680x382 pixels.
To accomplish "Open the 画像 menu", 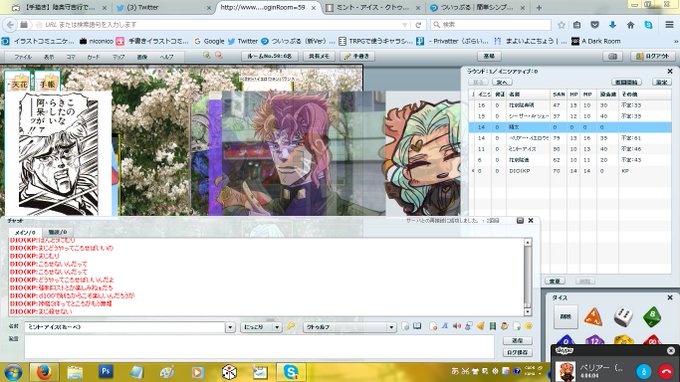I will (x=142, y=57).
